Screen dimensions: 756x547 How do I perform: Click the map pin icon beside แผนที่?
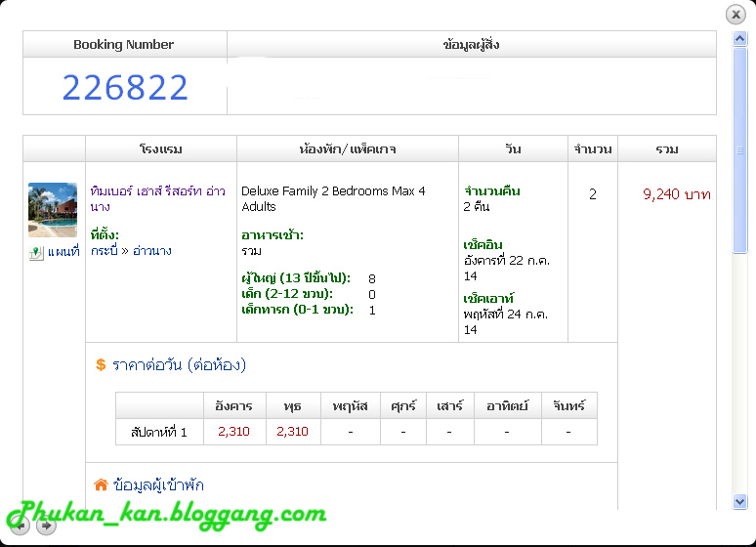pyautogui.click(x=36, y=253)
